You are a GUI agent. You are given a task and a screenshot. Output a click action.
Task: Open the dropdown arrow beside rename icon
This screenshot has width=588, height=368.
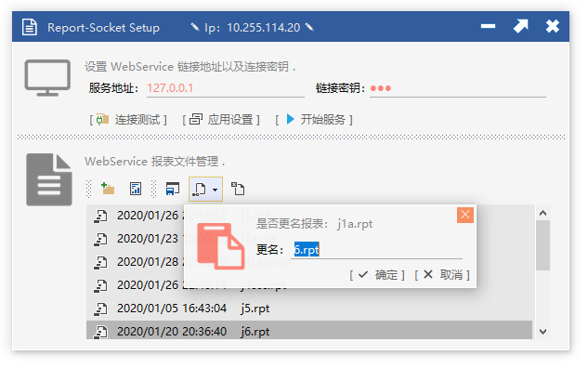215,190
